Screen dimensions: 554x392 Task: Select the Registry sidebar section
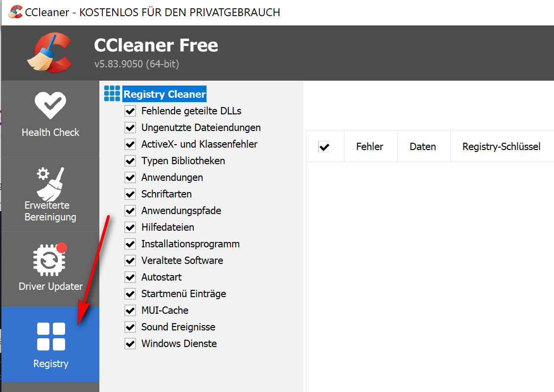(x=50, y=345)
